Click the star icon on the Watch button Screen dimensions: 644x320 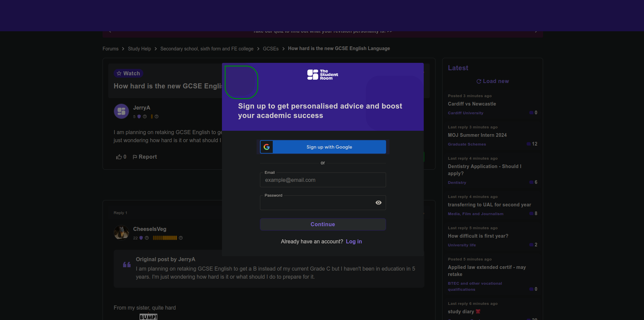119,73
